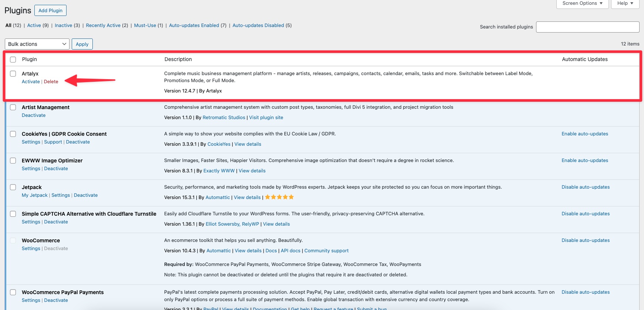The height and width of the screenshot is (310, 644).
Task: Check the Artalyx plugin checkbox
Action: (x=13, y=74)
